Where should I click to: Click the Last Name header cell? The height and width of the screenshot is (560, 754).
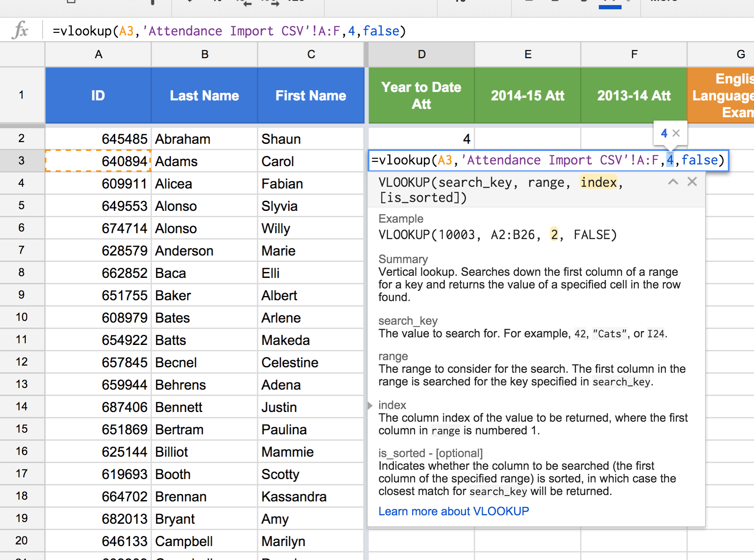point(205,95)
